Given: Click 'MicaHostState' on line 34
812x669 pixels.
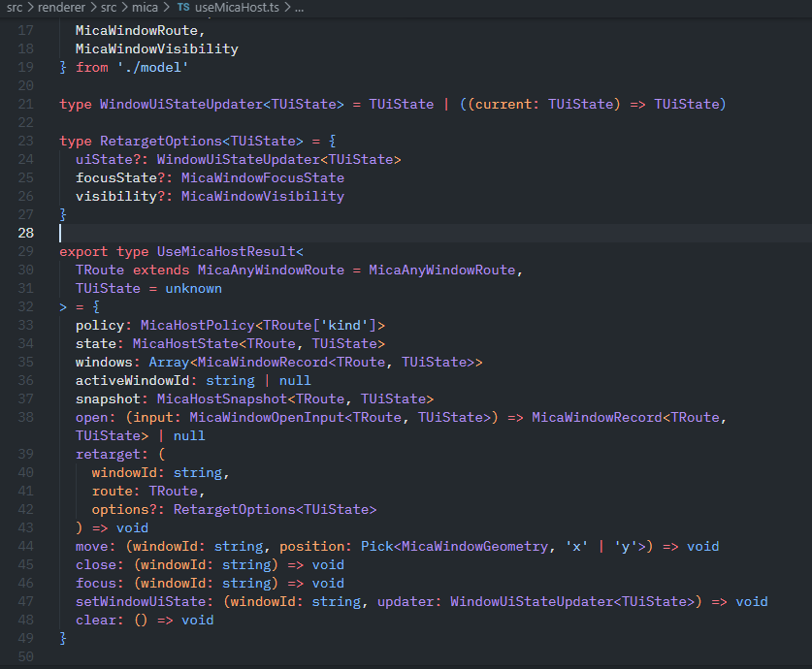Looking at the screenshot, I should click(x=185, y=343).
